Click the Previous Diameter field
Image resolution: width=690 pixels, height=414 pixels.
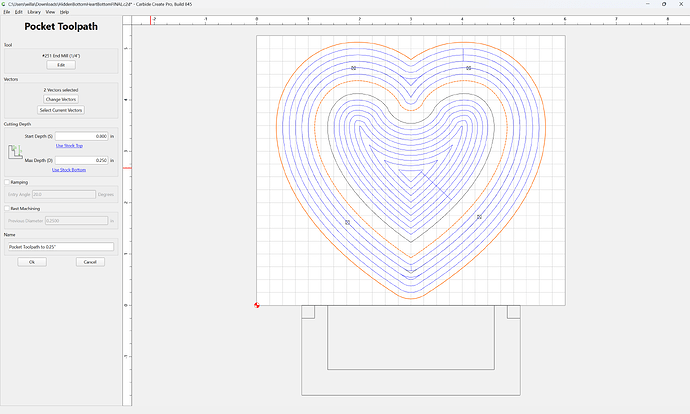coord(77,220)
